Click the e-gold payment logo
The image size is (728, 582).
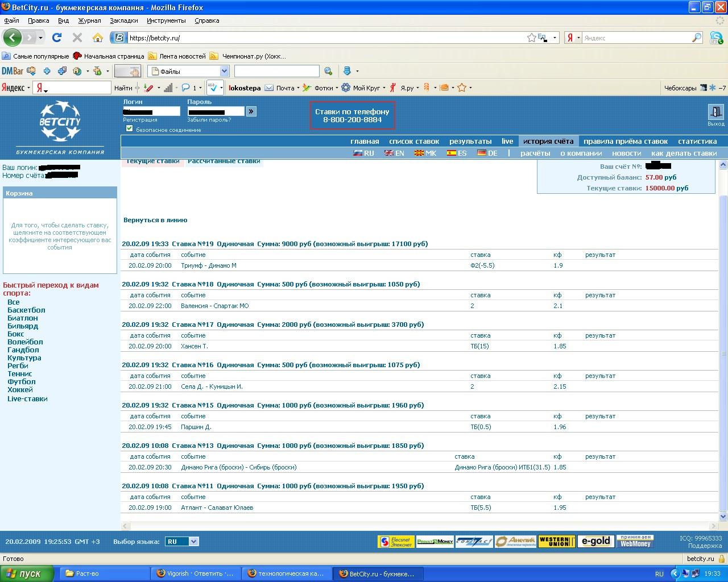click(x=596, y=541)
